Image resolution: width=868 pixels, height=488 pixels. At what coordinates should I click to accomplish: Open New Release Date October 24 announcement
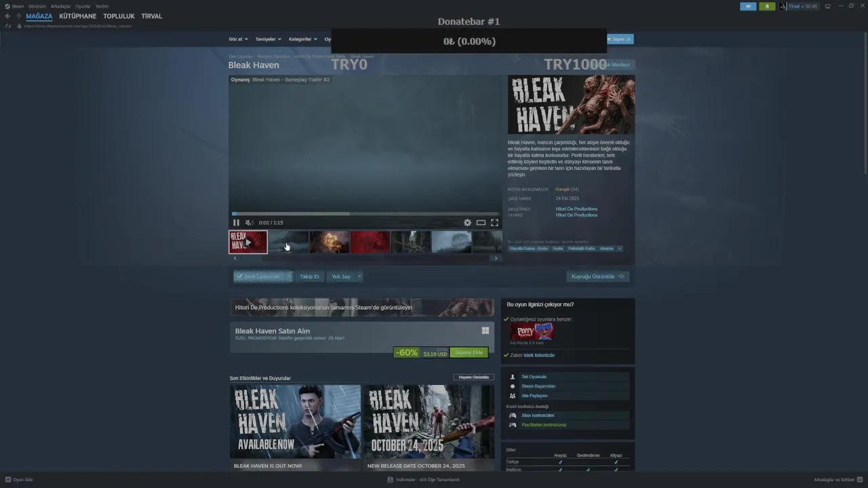click(x=429, y=428)
